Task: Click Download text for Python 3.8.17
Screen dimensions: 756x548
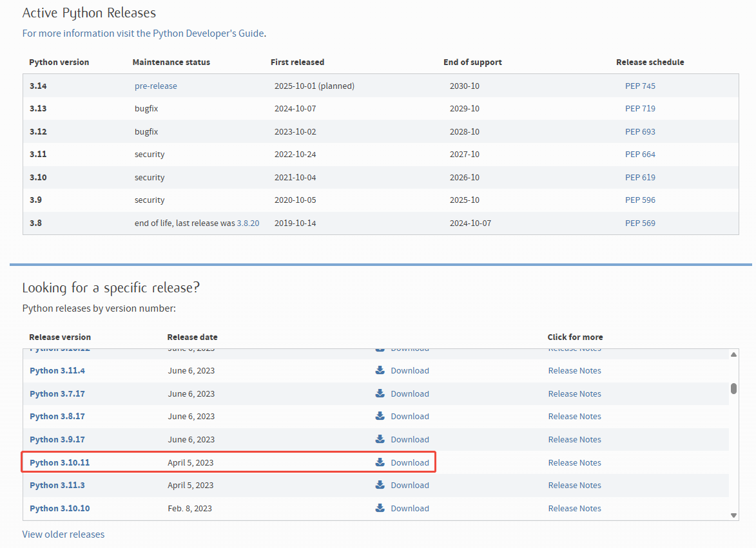Action: tap(410, 416)
